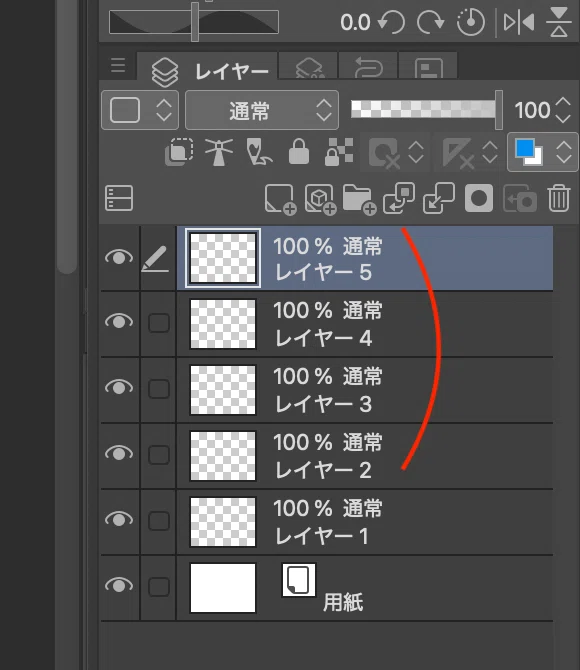580x670 pixels.
Task: Hide レイヤー 2 with eye icon
Action: [119, 453]
